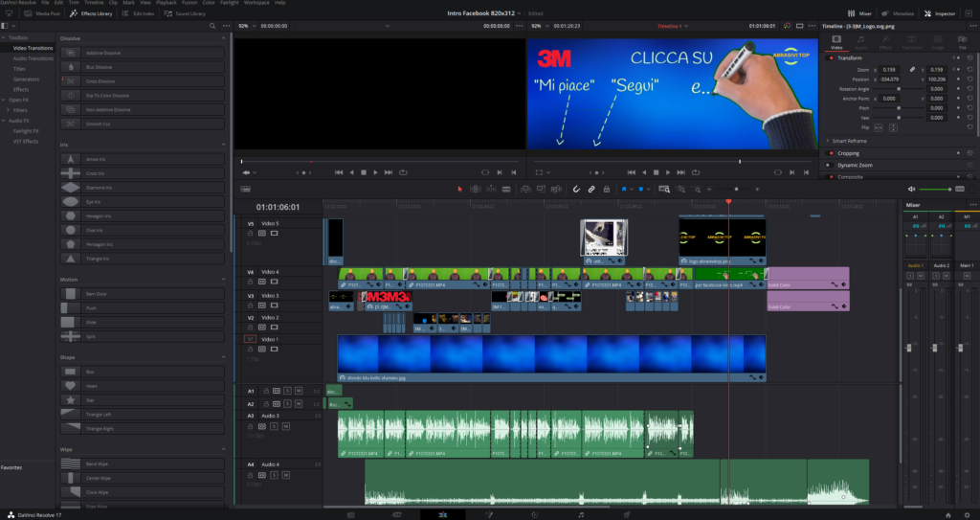Click the Detail Zoom icon
The width and height of the screenshot is (980, 520).
(x=680, y=189)
